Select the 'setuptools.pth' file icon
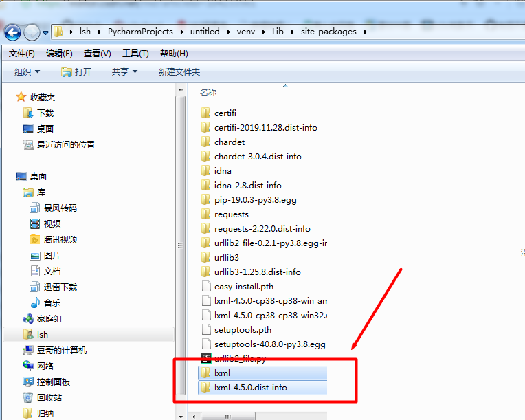The height and width of the screenshot is (420, 525). coord(206,329)
